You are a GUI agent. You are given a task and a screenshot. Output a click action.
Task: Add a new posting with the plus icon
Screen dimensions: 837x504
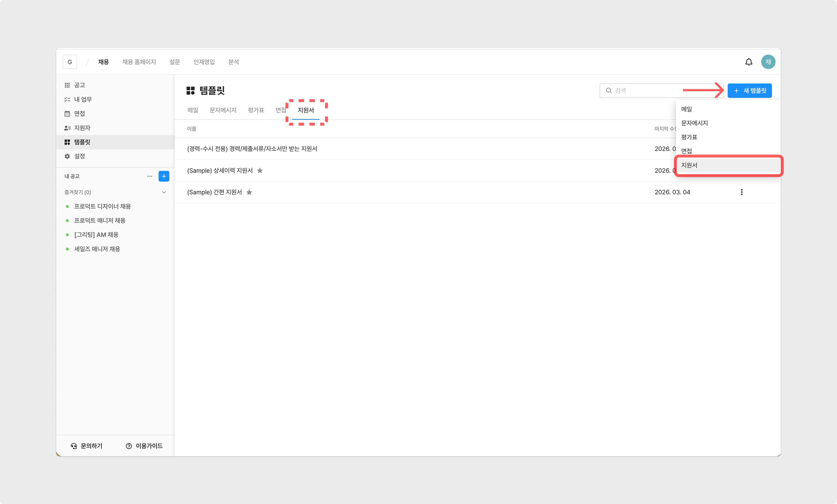click(x=164, y=176)
